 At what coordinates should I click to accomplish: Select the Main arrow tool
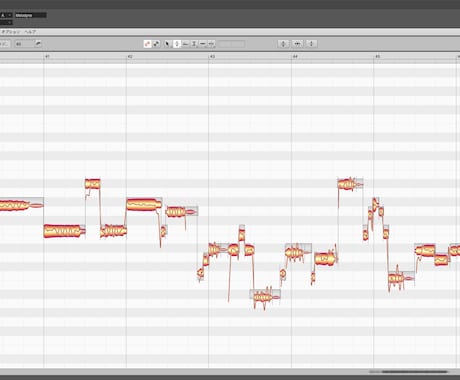coord(168,44)
